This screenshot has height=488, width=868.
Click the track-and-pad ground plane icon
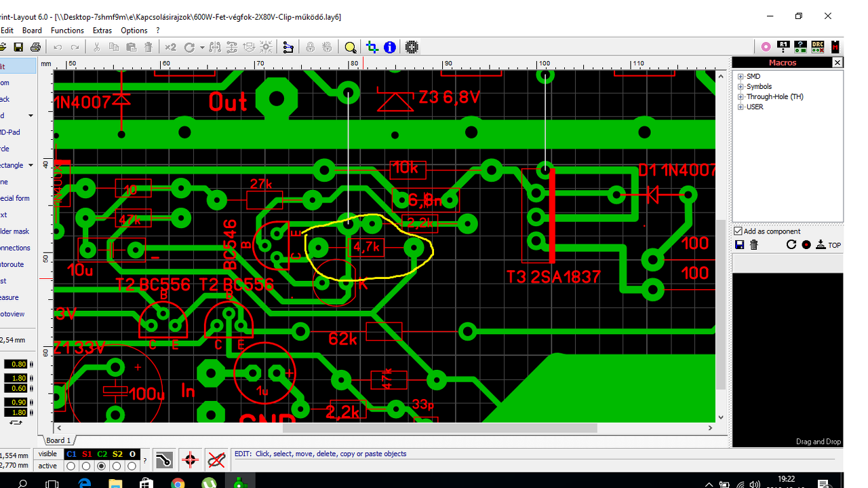click(164, 459)
